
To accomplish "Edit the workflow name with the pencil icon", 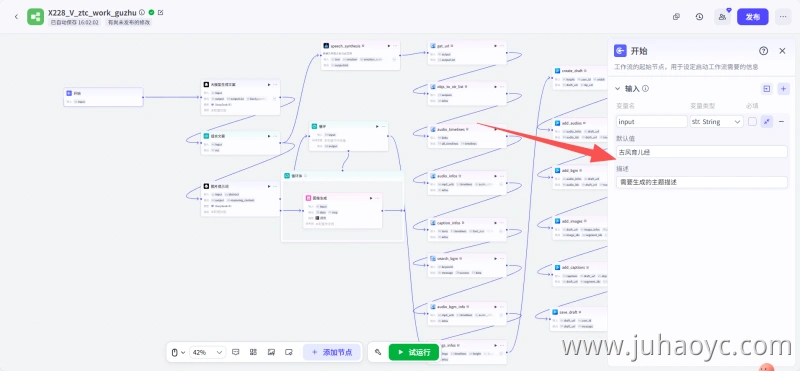I will click(161, 12).
